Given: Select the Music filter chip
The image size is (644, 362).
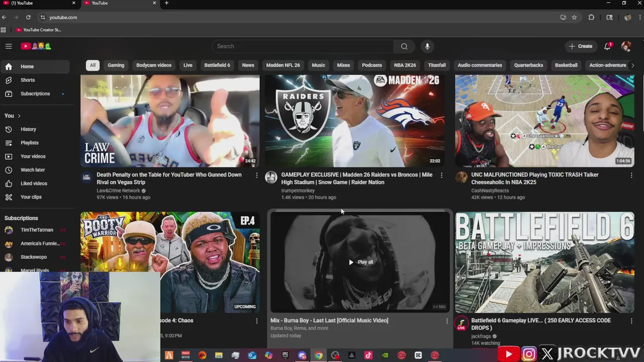Looking at the screenshot, I should [318, 65].
